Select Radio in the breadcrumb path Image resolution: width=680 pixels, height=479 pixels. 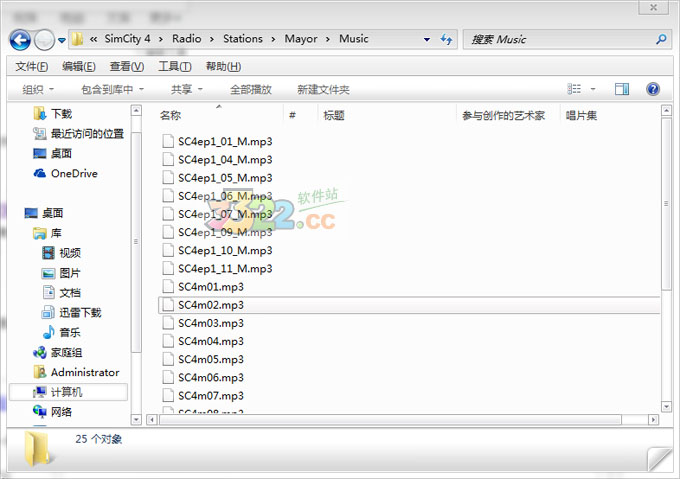click(x=186, y=39)
